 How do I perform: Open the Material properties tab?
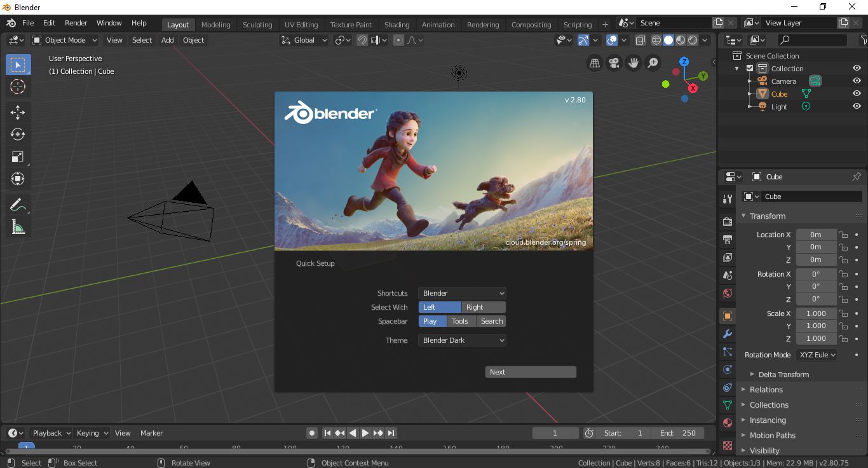(728, 423)
